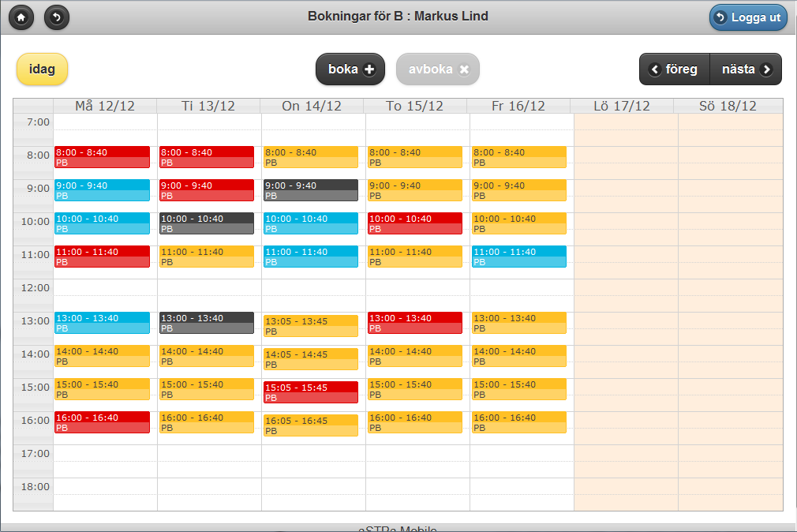This screenshot has height=532, width=797.
Task: Open Wednesday 16:05 - 16:45 slot
Action: (311, 425)
